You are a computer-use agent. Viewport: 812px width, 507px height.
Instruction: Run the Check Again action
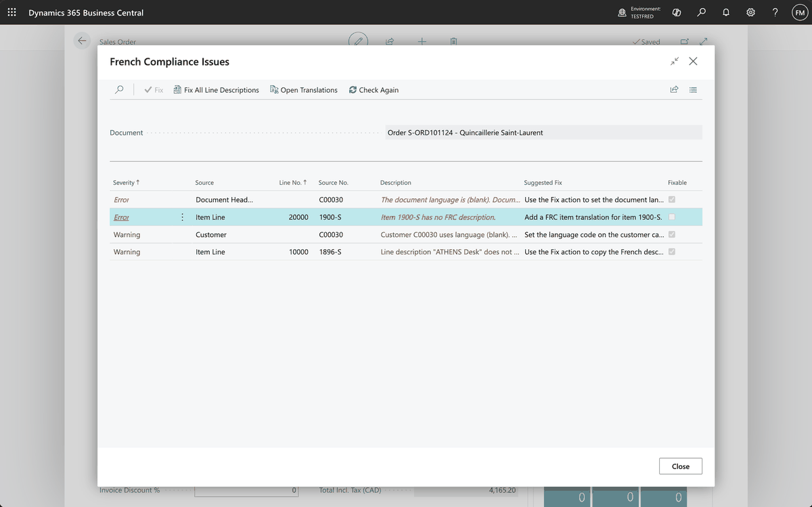pyautogui.click(x=374, y=89)
